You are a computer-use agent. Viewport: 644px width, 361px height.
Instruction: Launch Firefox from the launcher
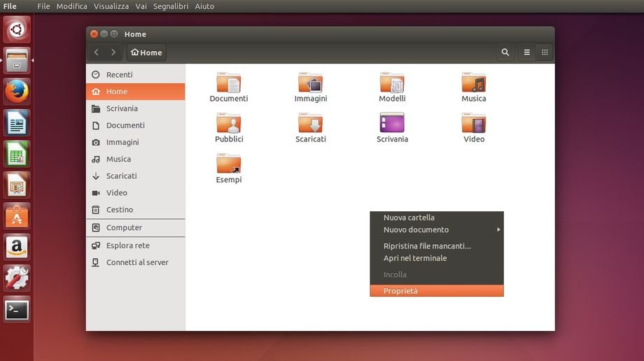(x=17, y=91)
